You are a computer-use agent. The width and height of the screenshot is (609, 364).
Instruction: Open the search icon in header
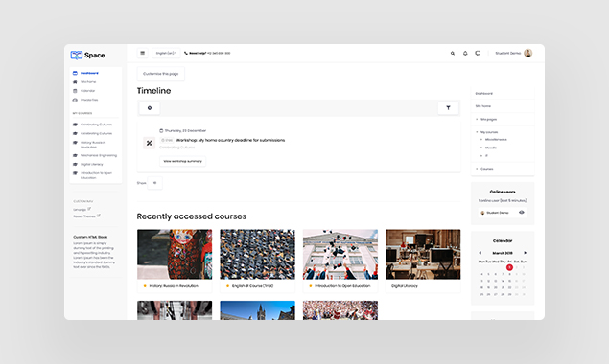453,54
